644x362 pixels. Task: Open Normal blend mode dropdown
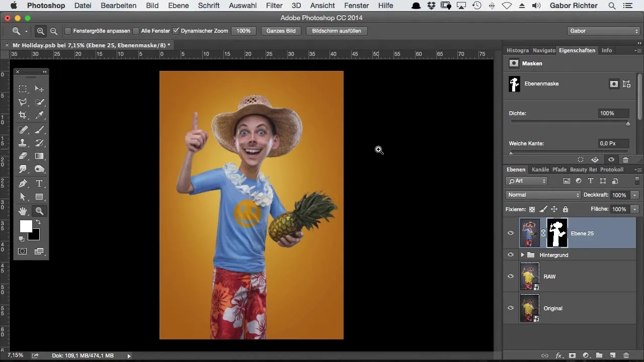(x=543, y=195)
